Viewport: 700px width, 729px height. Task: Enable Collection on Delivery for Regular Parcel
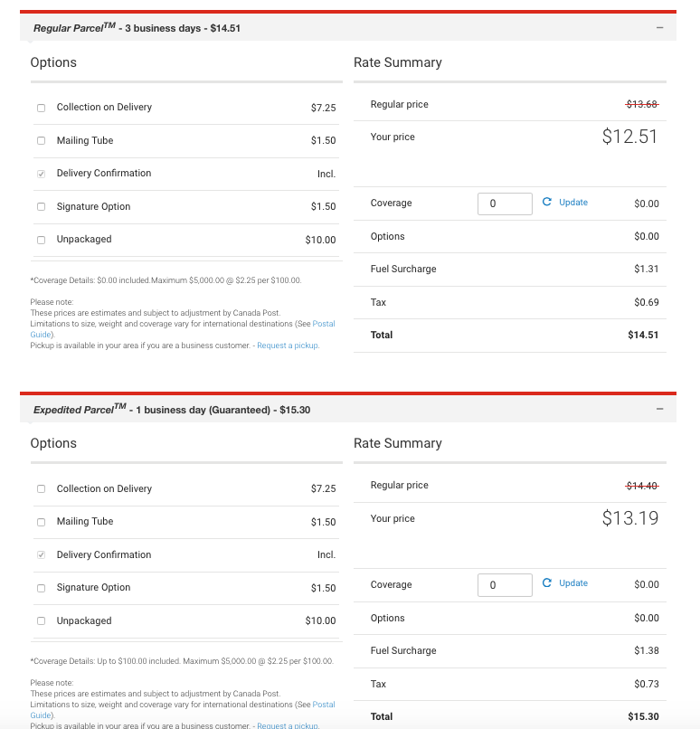(x=41, y=108)
